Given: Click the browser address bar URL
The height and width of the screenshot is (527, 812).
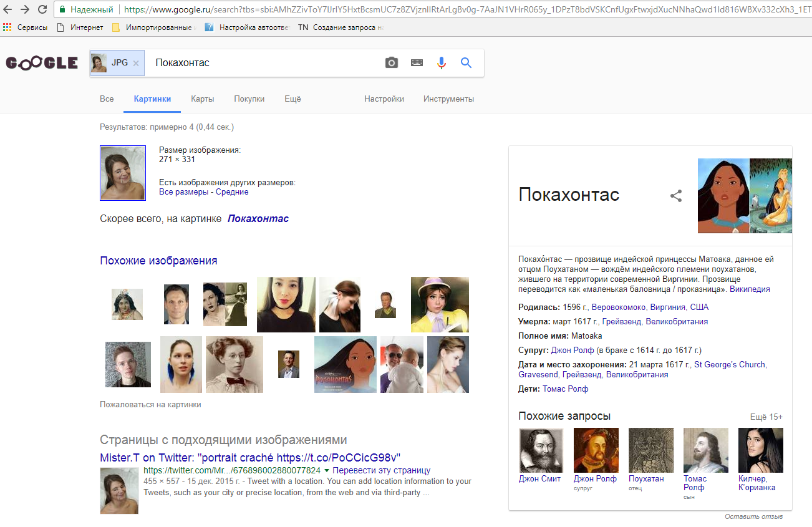Looking at the screenshot, I should click(x=468, y=9).
